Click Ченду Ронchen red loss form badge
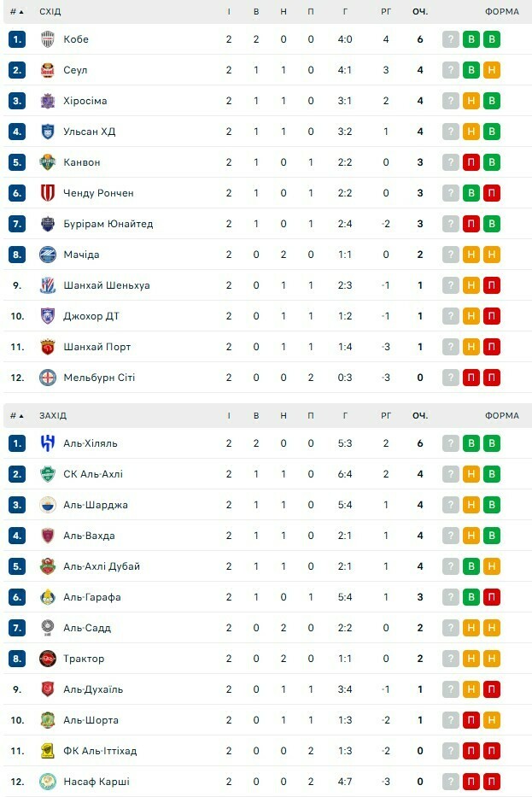 tap(492, 193)
